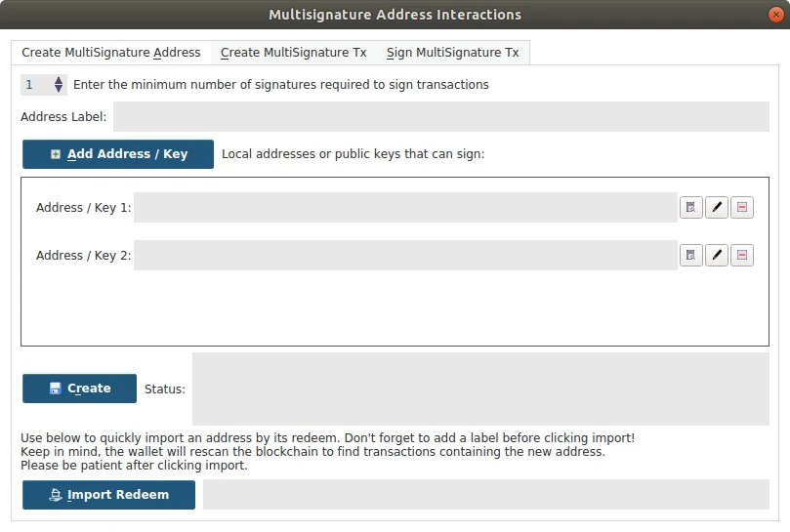Switch to Create MultiSignature Tx tab
Viewport: 790px width, 532px height.
[293, 53]
